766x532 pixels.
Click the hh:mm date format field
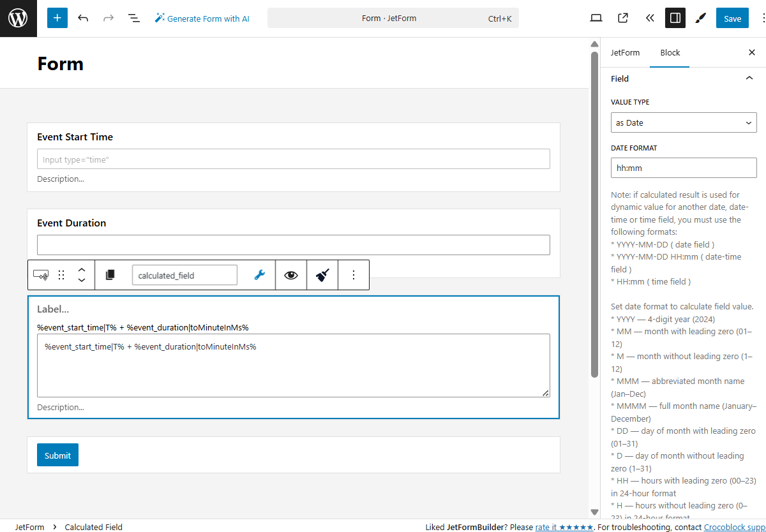click(683, 168)
